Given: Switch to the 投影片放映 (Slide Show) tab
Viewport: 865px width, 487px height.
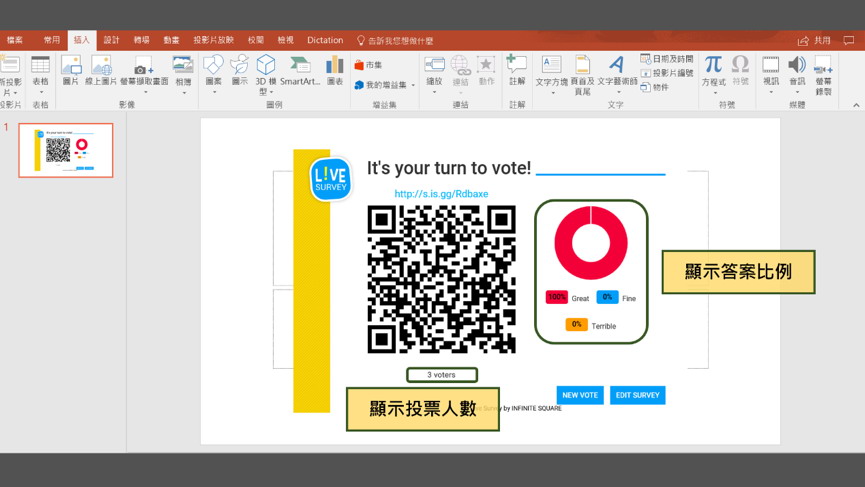Looking at the screenshot, I should coord(213,40).
